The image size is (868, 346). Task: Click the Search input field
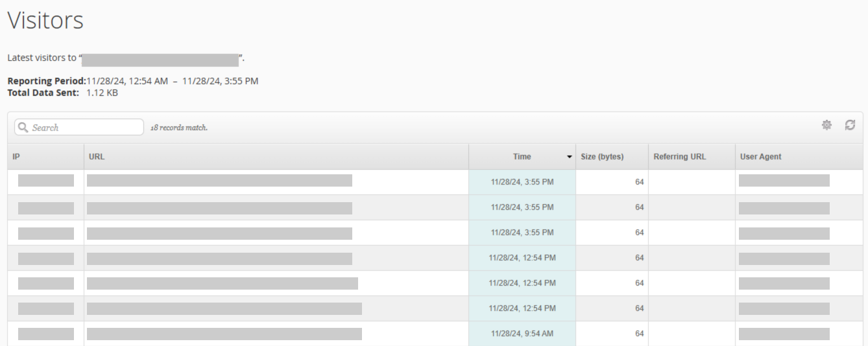tap(79, 127)
